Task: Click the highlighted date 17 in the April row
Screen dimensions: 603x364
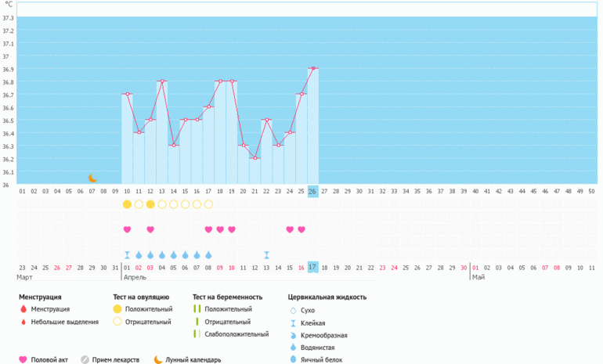Action: tap(312, 268)
